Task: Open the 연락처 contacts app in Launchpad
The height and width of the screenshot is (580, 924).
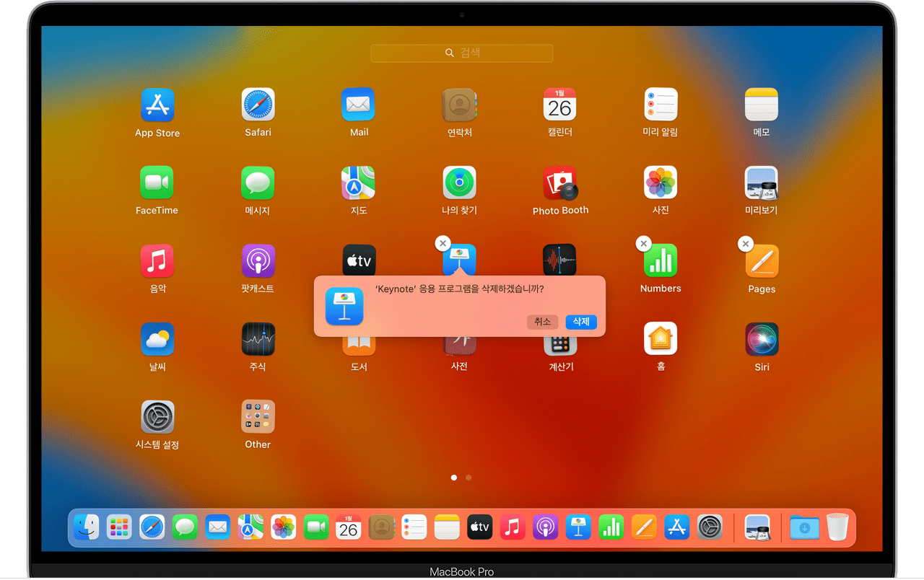Action: click(460, 105)
